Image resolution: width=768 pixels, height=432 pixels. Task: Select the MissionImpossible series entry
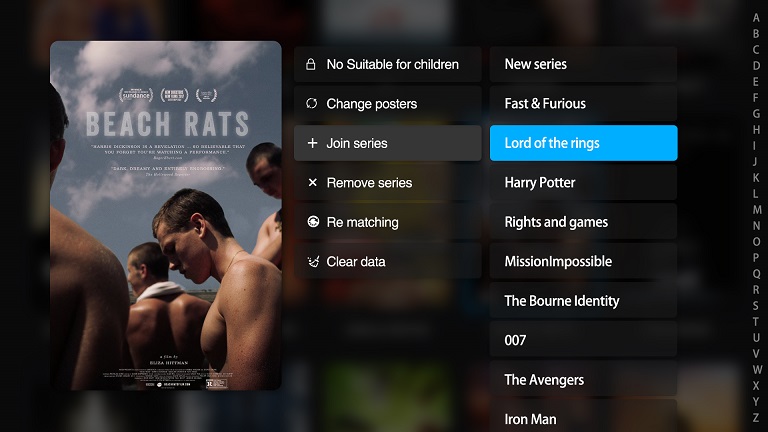coord(583,261)
